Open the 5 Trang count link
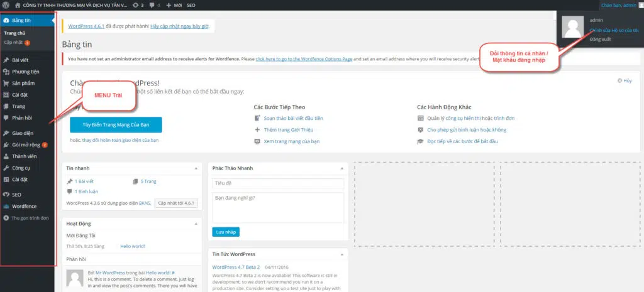This screenshot has height=292, width=644. coord(148,181)
